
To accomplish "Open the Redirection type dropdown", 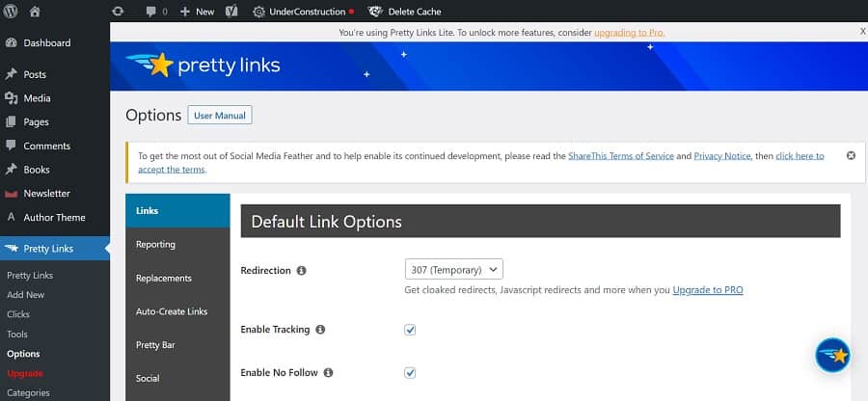I will (x=454, y=269).
